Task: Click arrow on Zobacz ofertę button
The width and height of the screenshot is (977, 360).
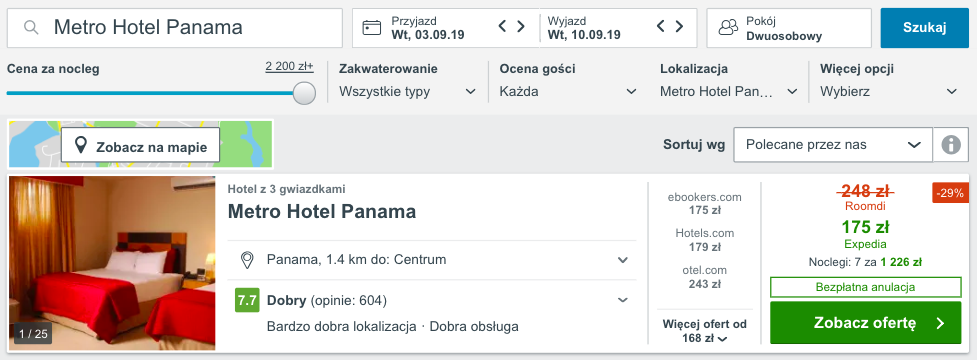Action: [x=940, y=323]
